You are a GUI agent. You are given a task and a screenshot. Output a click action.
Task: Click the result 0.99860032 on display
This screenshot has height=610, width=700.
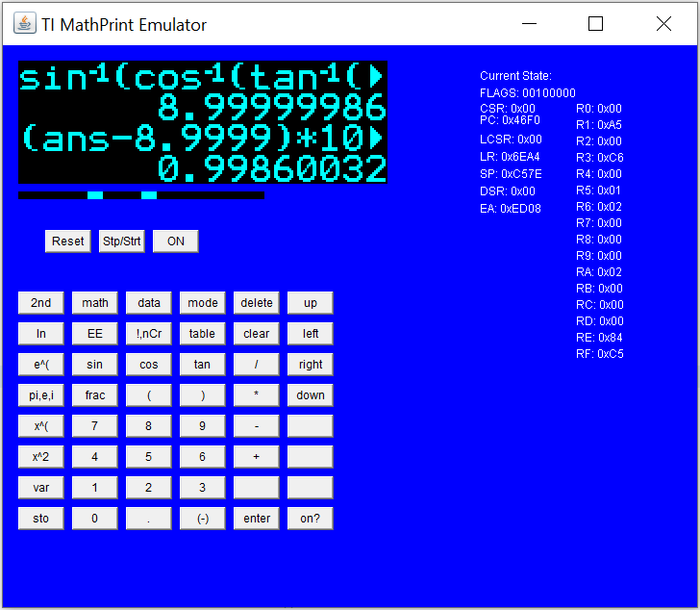click(271, 168)
